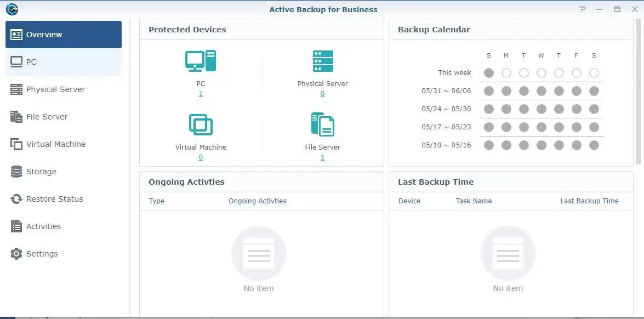Click first dot in 05/17 ~ 05/23 row
This screenshot has height=319, width=644.
pyautogui.click(x=489, y=127)
